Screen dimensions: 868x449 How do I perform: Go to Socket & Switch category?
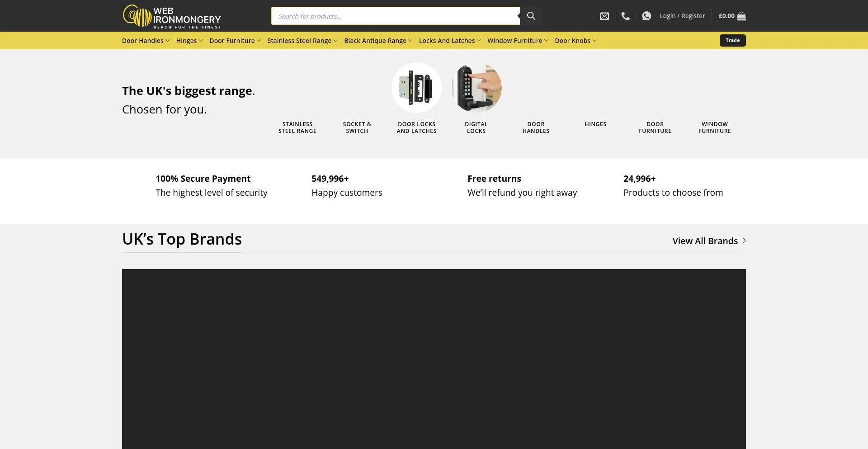357,128
